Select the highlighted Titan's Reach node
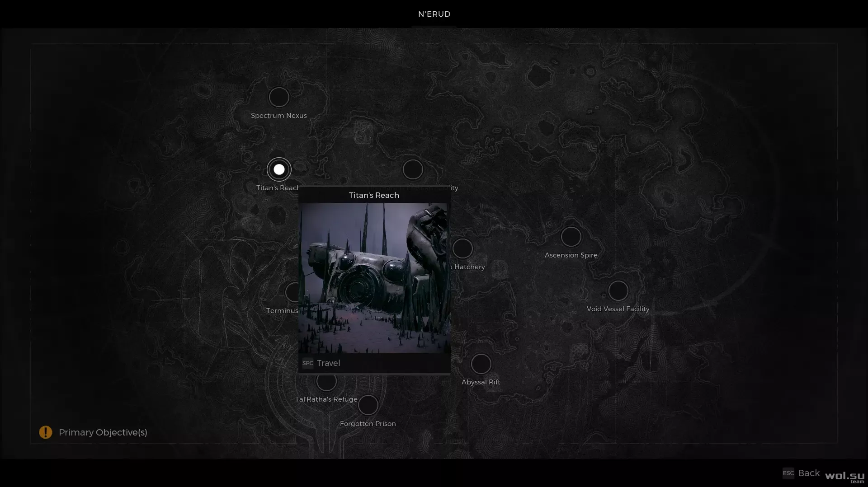This screenshot has height=487, width=868. (279, 169)
